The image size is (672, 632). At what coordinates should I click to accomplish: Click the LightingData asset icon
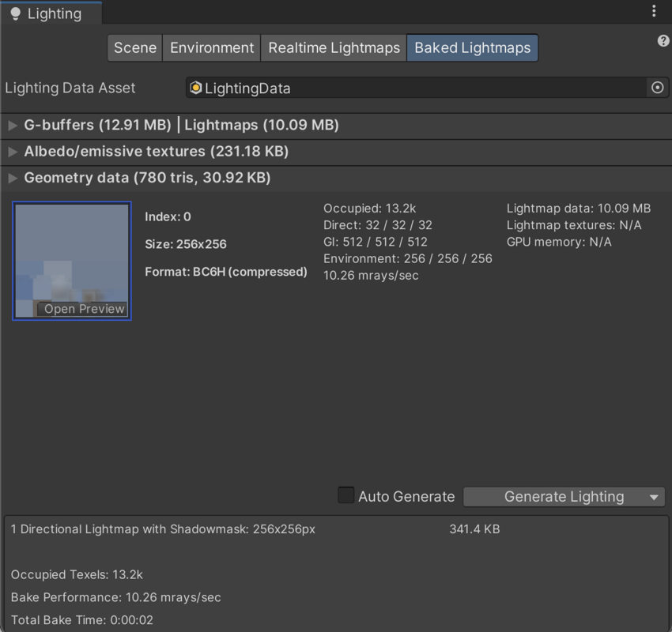(x=196, y=88)
